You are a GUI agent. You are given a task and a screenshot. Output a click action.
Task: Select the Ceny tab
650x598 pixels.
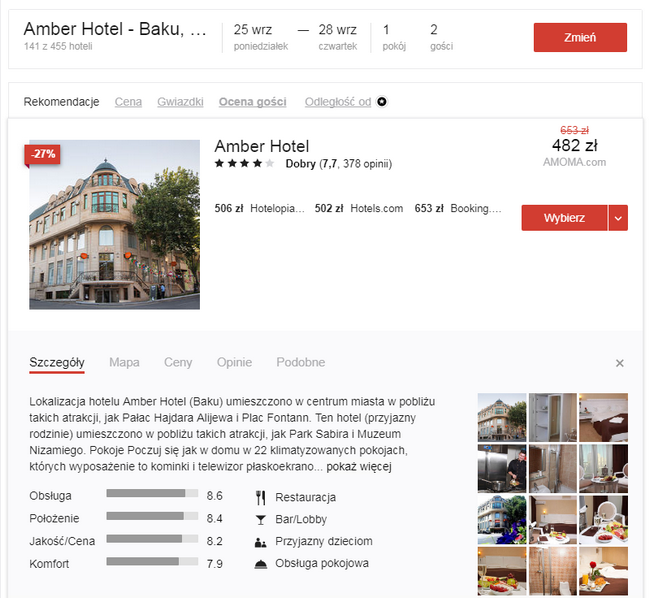click(x=178, y=362)
